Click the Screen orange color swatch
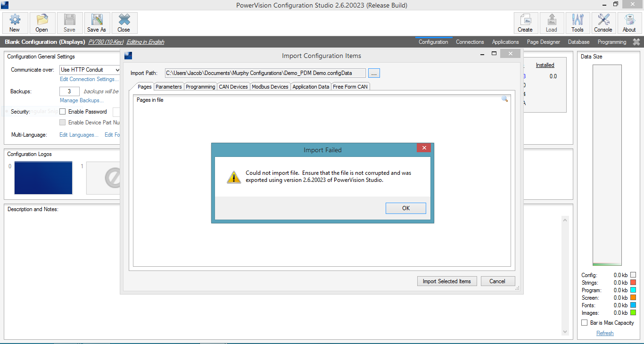 pos(633,298)
